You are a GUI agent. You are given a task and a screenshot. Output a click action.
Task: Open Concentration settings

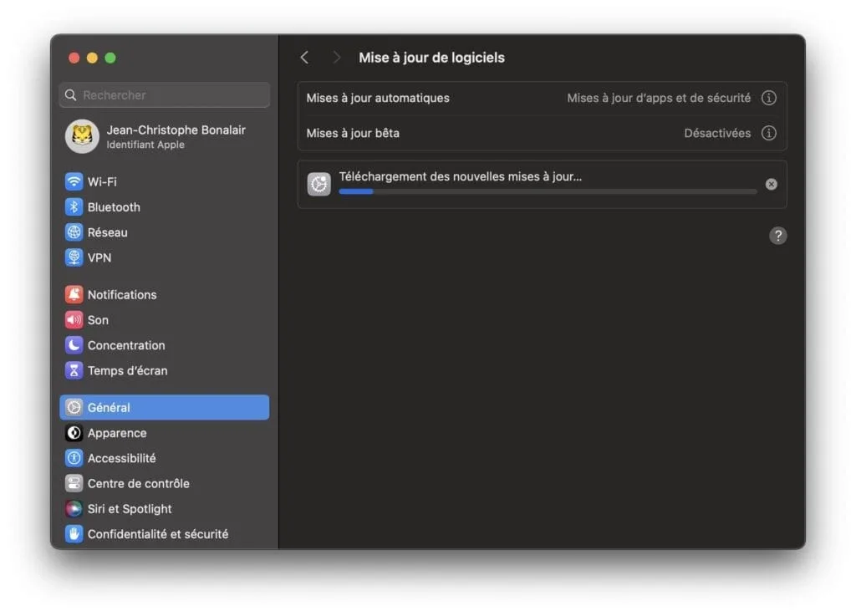tap(74, 345)
